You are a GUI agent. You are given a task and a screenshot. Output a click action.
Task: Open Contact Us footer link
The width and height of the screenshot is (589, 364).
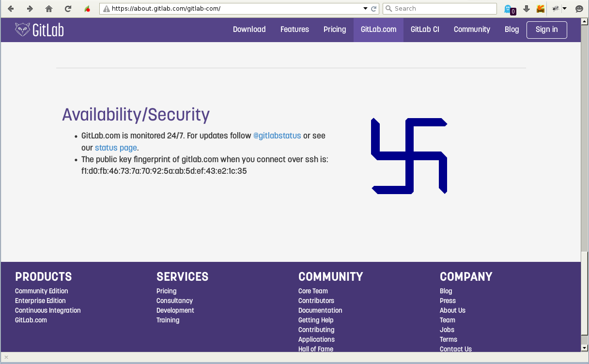pos(456,349)
